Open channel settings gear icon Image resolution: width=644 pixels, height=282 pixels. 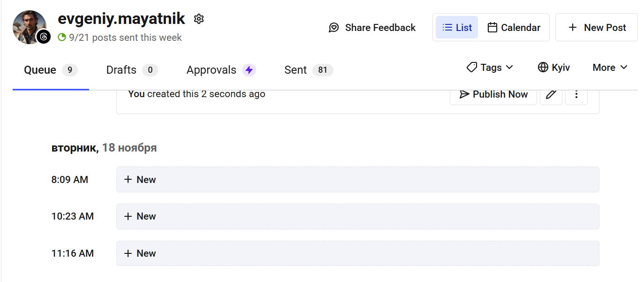tap(199, 19)
